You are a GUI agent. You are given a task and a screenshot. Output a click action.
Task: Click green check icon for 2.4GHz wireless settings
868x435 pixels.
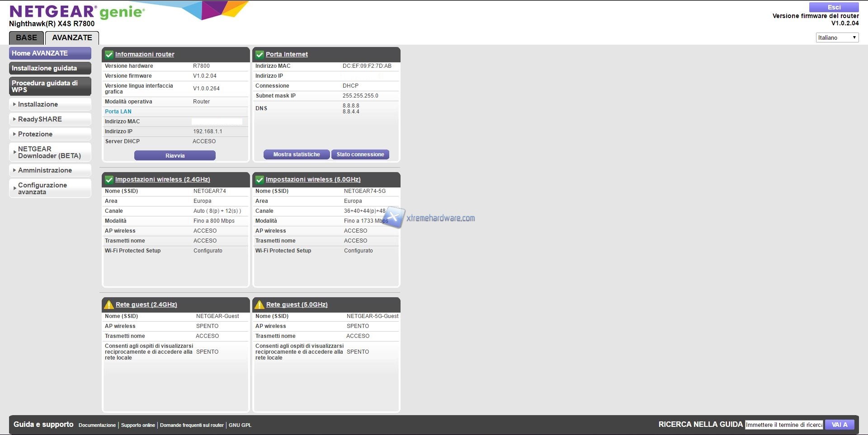(x=109, y=180)
